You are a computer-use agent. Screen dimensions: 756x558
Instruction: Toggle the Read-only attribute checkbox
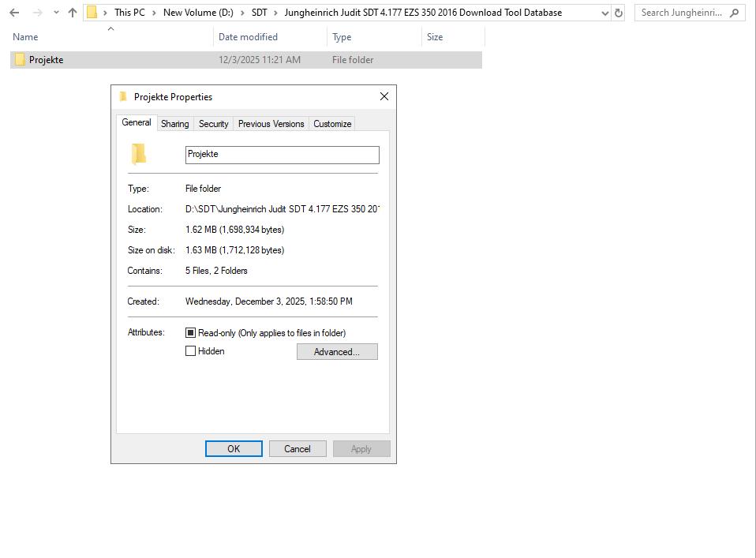(x=190, y=333)
